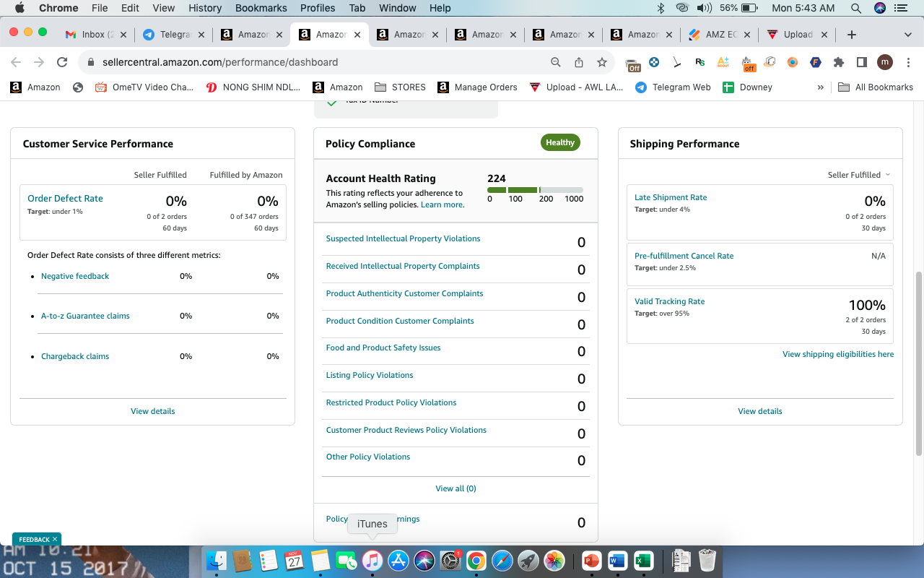The width and height of the screenshot is (924, 578).
Task: Click View details under Customer Service Performance
Action: [x=152, y=411]
